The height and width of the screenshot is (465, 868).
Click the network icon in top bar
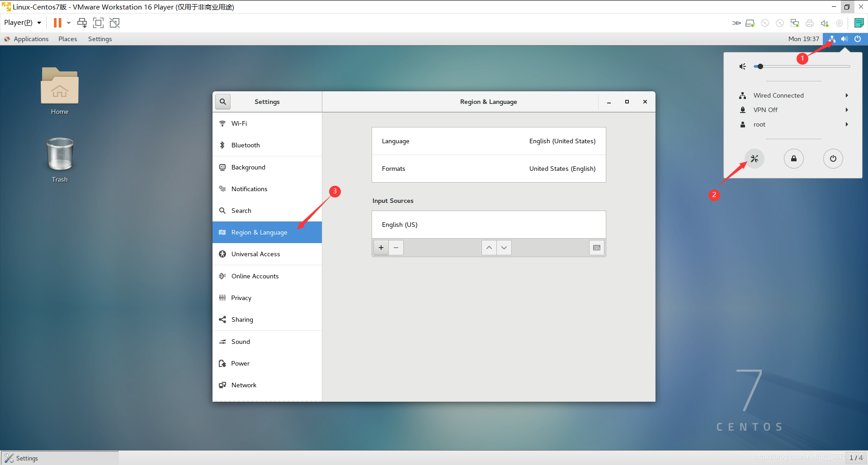tap(832, 39)
